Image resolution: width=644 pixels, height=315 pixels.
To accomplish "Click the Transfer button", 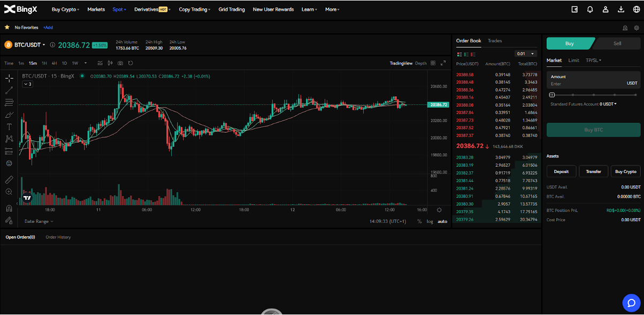I will coord(593,171).
